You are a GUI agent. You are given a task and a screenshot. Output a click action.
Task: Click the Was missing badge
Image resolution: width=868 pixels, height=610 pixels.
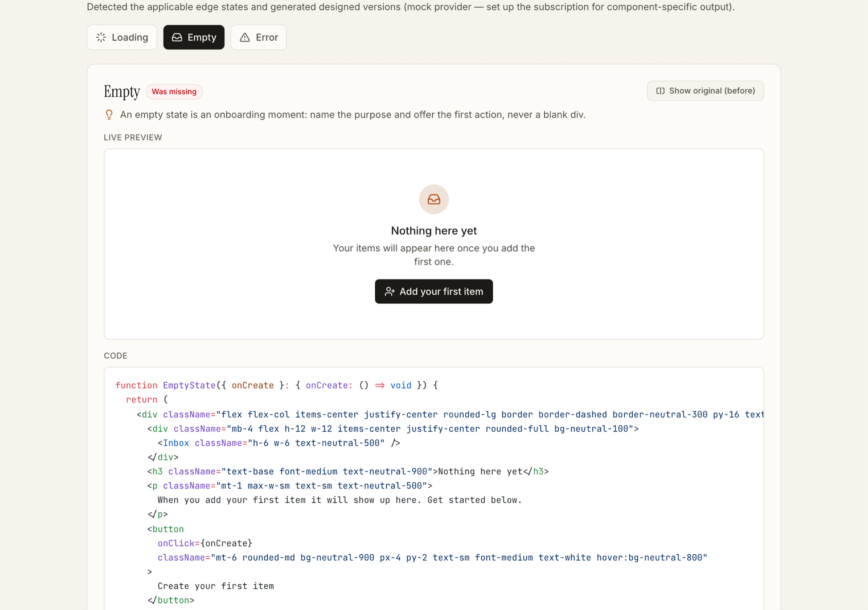click(174, 92)
